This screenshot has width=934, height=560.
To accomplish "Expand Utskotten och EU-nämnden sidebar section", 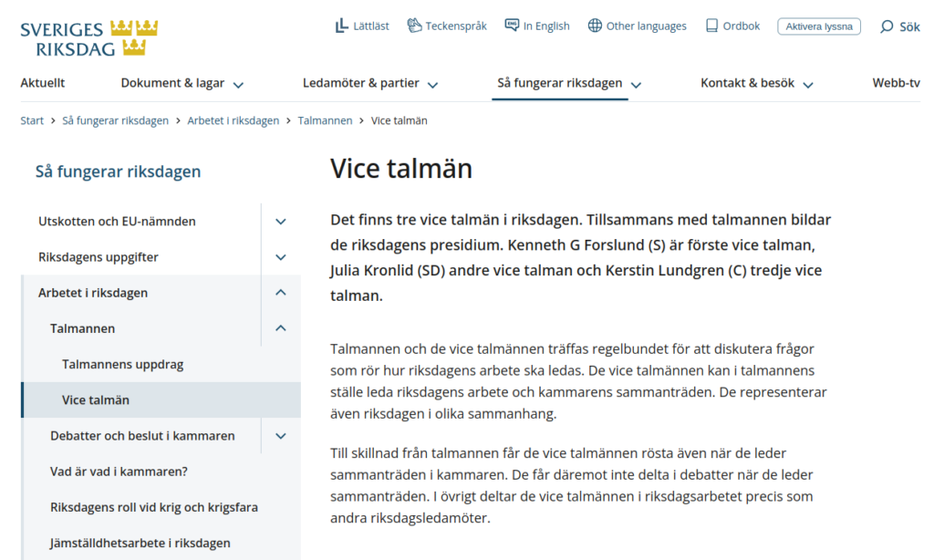I will (281, 222).
